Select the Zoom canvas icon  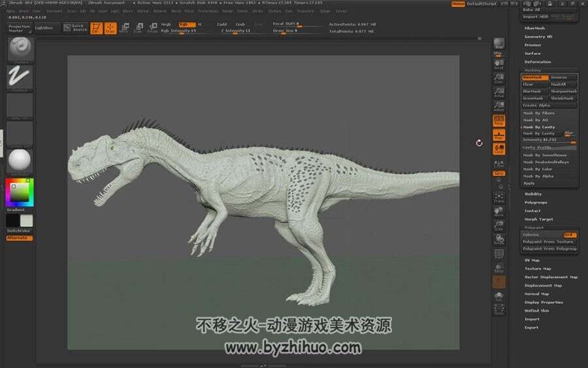coord(498,78)
